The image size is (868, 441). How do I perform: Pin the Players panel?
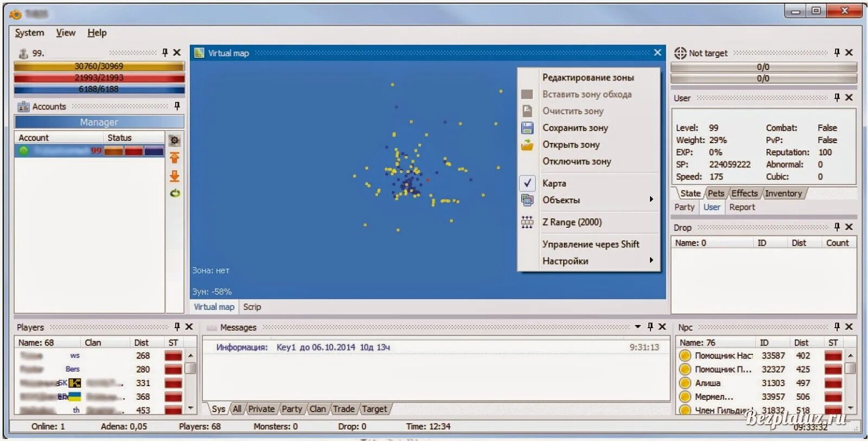(177, 327)
